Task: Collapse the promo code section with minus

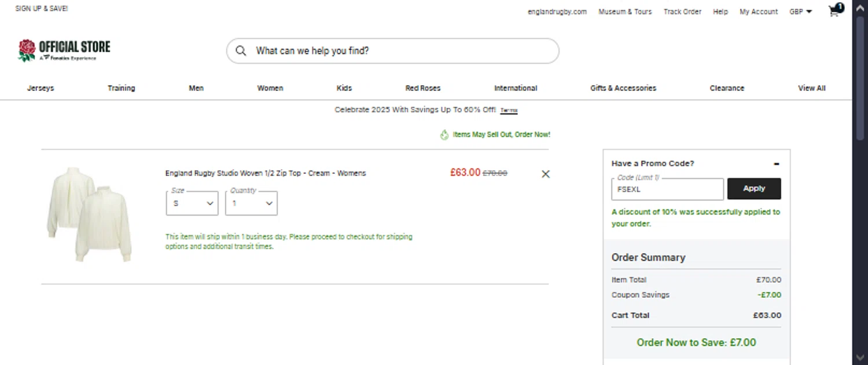Action: pos(776,164)
